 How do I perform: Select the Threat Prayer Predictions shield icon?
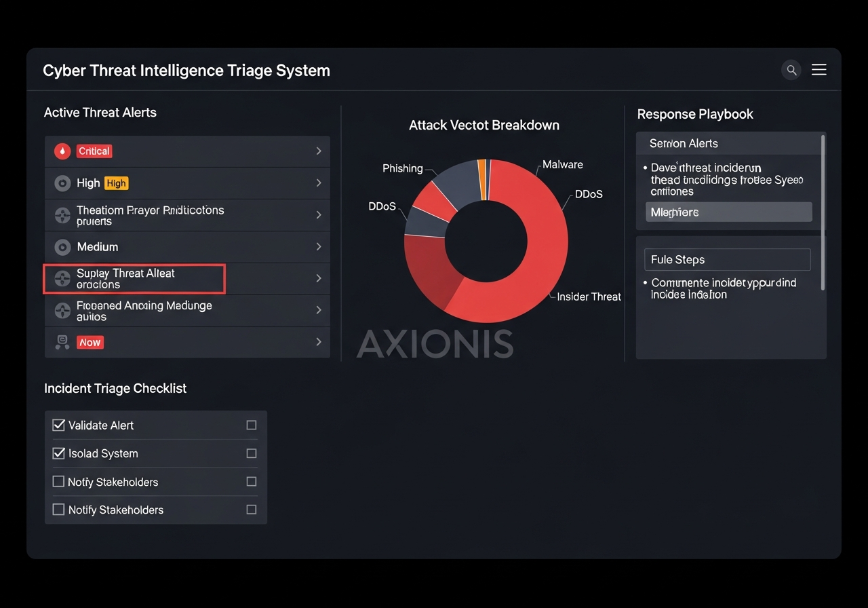pyautogui.click(x=62, y=215)
